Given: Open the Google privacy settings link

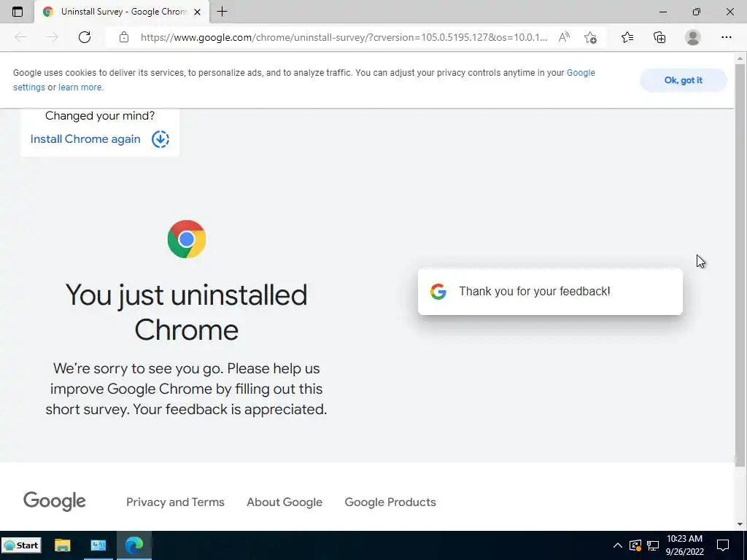Looking at the screenshot, I should click(581, 73).
